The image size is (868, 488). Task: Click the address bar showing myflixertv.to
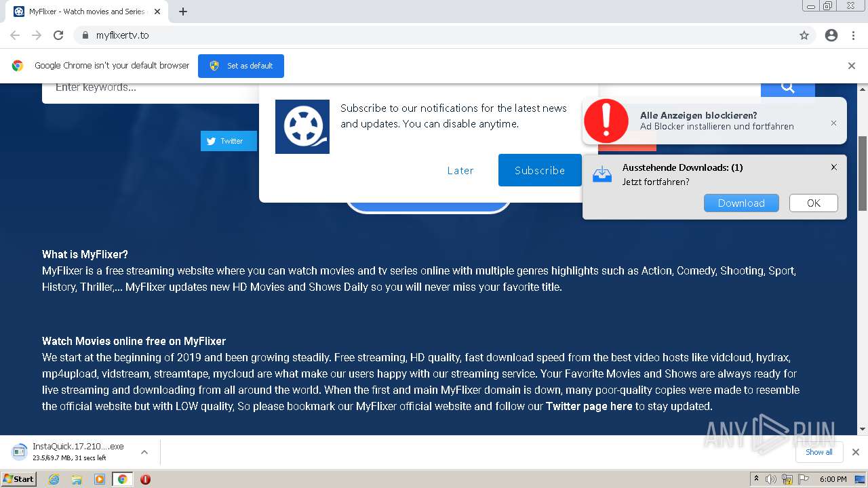tap(434, 35)
